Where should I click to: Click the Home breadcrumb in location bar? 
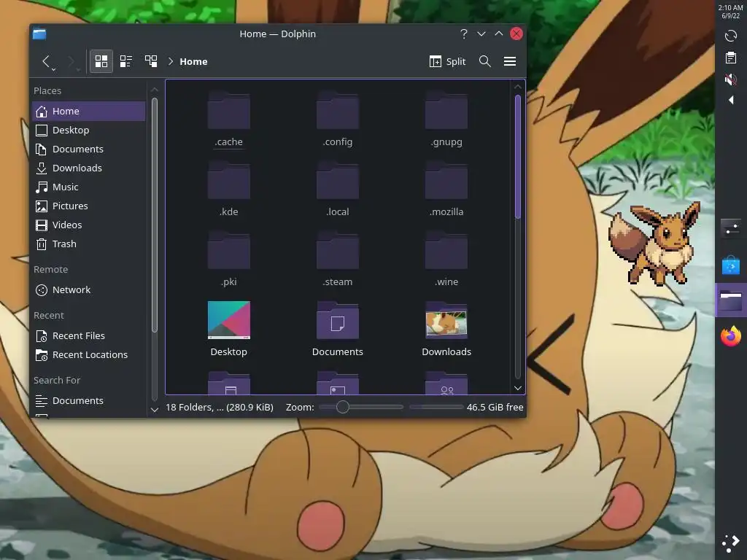click(193, 61)
